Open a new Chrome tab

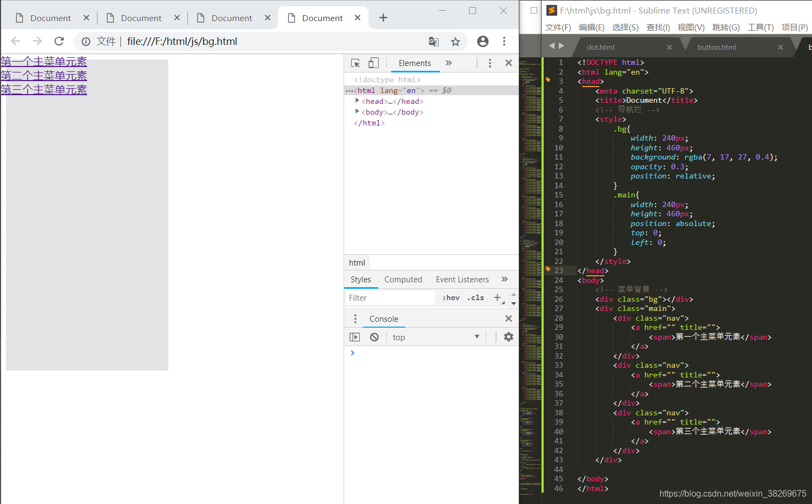tap(383, 18)
